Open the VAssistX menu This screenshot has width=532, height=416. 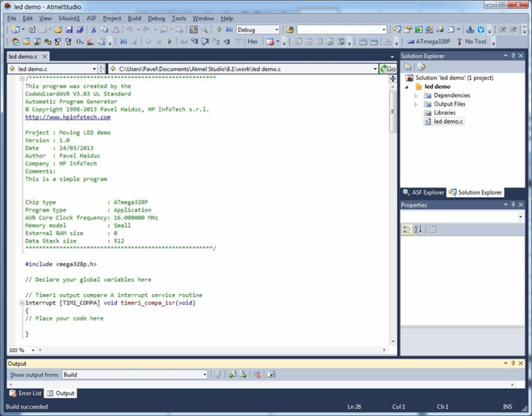pos(69,18)
